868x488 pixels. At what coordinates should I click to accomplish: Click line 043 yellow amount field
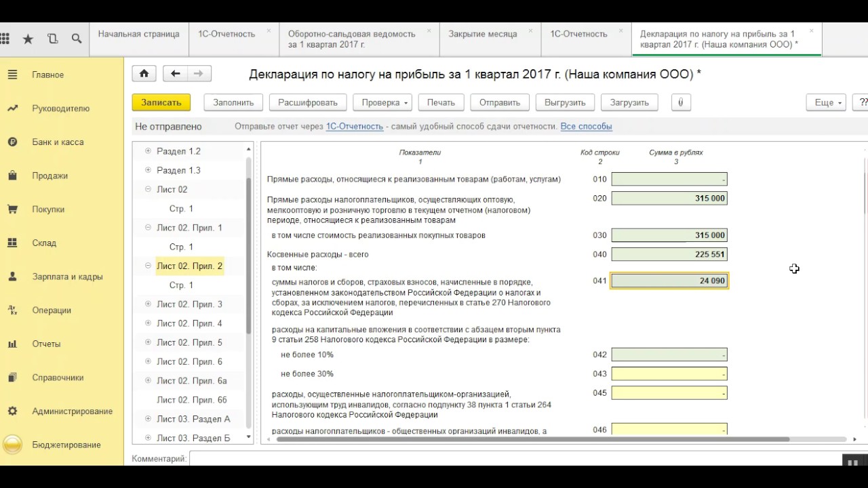669,374
